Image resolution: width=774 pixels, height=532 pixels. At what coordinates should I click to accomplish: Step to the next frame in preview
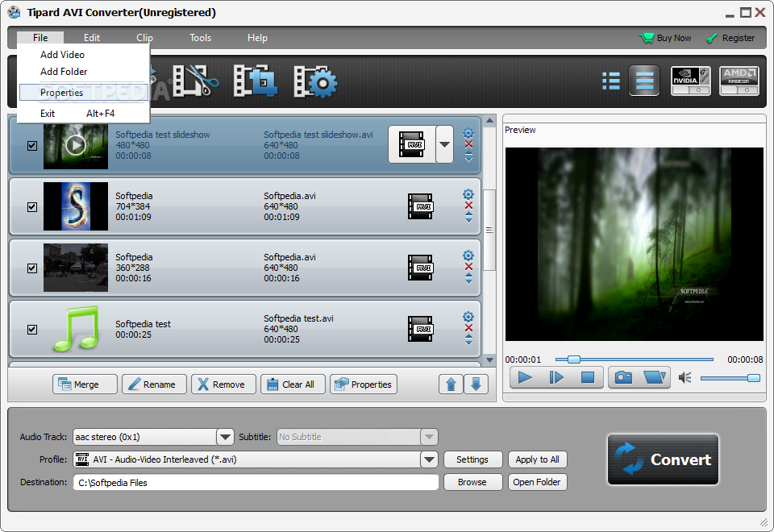(x=556, y=377)
